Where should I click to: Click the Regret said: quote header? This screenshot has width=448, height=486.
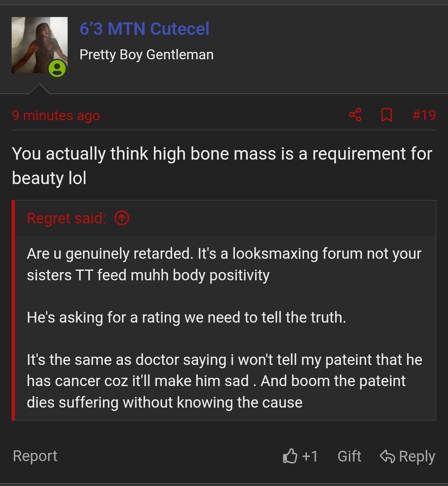tap(67, 218)
